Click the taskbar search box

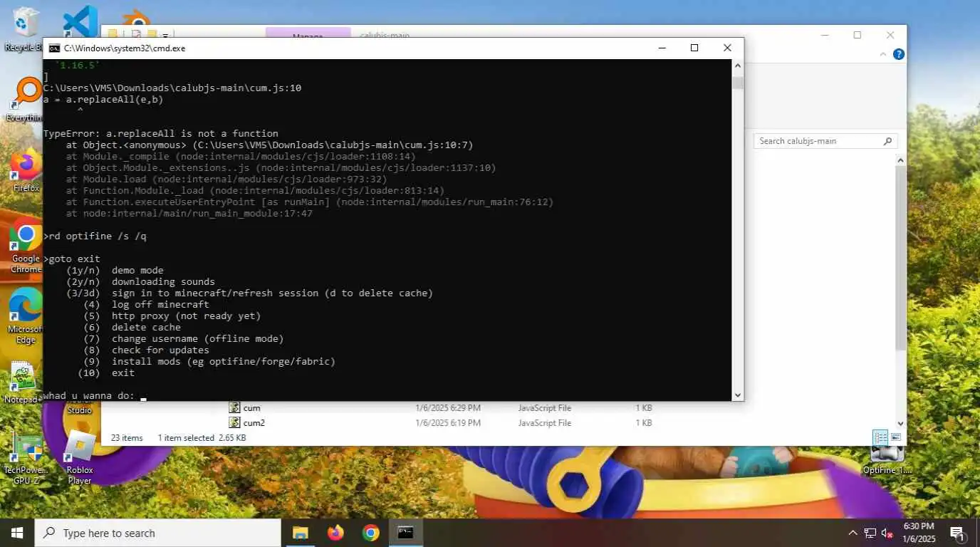[158, 533]
